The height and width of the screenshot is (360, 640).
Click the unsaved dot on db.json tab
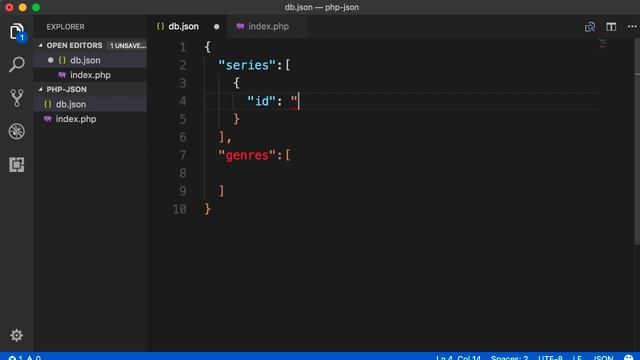tap(216, 27)
